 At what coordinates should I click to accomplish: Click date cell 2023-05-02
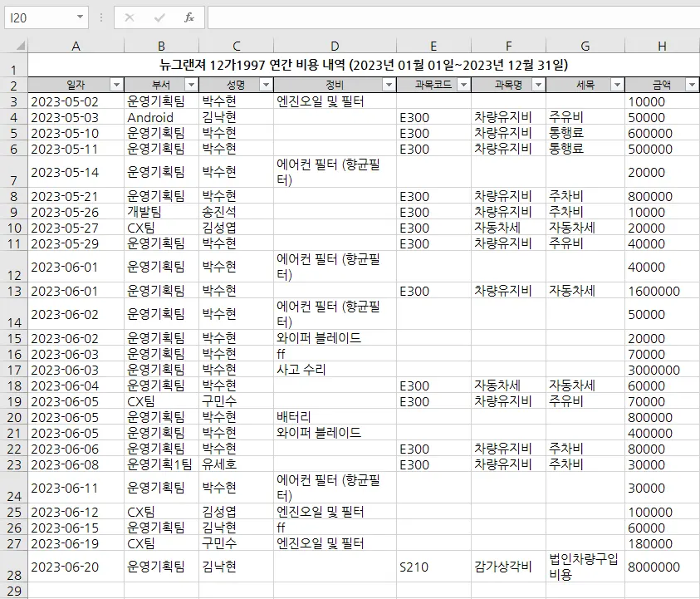point(76,101)
